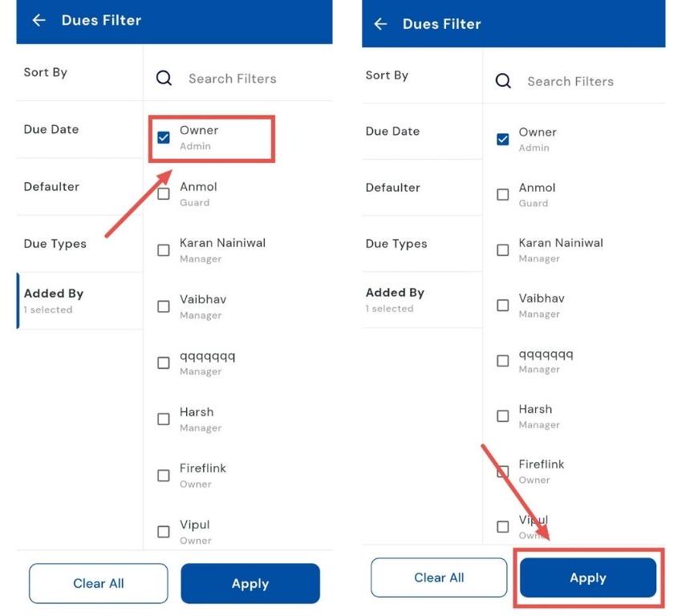686x616 pixels.
Task: Select Vaibhav Manager checkbox in left panel
Action: click(164, 306)
